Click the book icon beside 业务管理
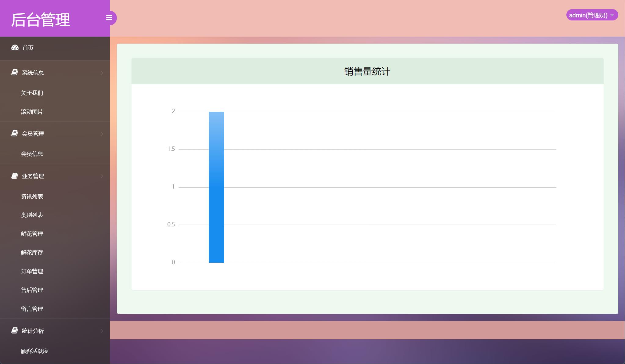The width and height of the screenshot is (625, 364). 15,176
